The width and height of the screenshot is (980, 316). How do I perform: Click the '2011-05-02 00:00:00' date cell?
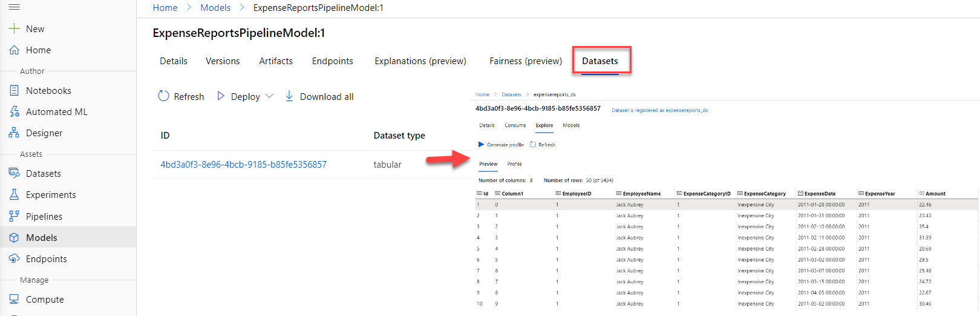(821, 304)
